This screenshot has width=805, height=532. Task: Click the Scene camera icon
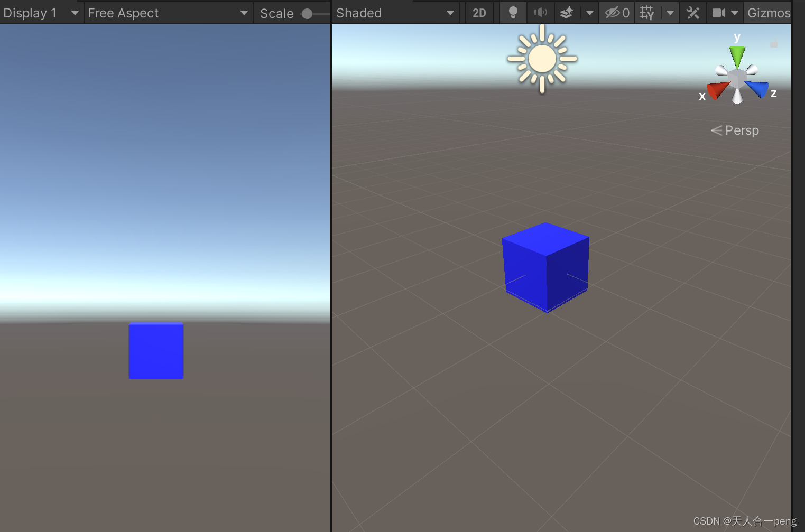point(719,13)
